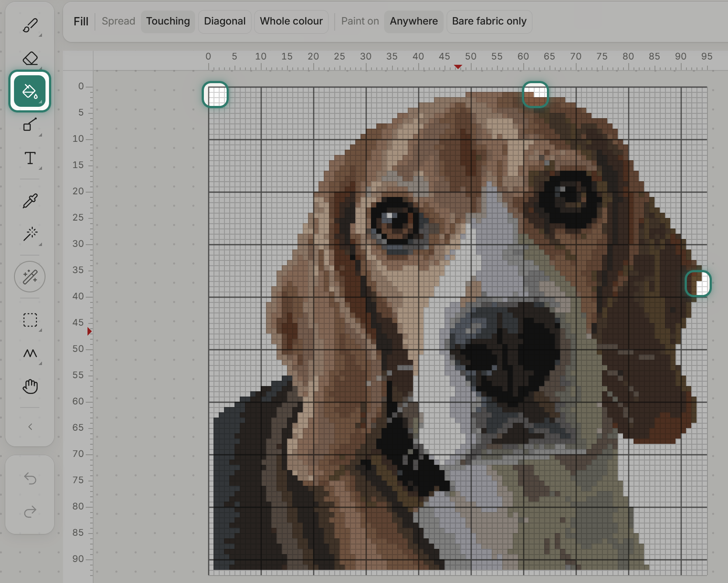Image resolution: width=728 pixels, height=583 pixels.
Task: Select the Eyedropper colour picker
Action: (x=30, y=201)
